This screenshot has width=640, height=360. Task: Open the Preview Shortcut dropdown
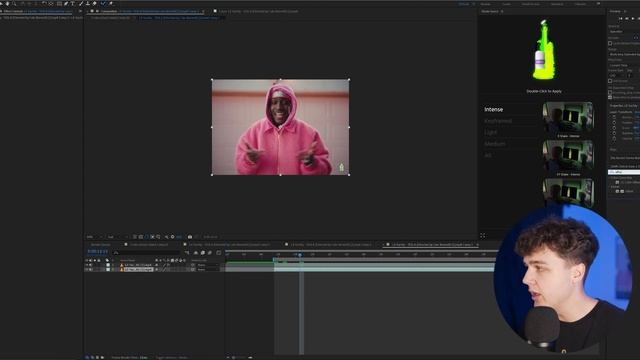pyautogui.click(x=624, y=31)
